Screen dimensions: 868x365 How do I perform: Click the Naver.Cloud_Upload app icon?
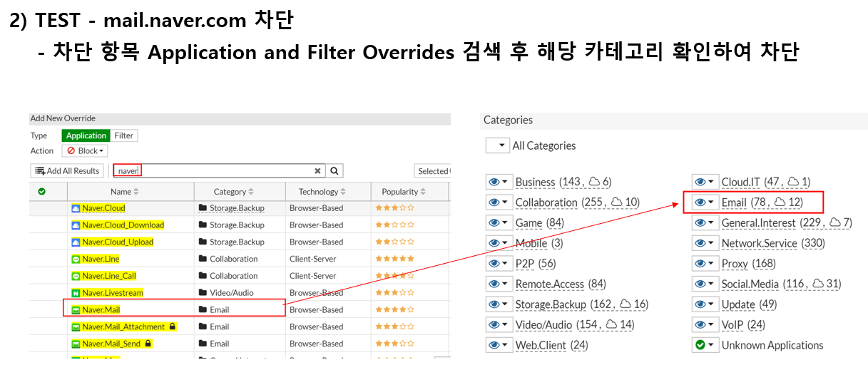tap(76, 242)
